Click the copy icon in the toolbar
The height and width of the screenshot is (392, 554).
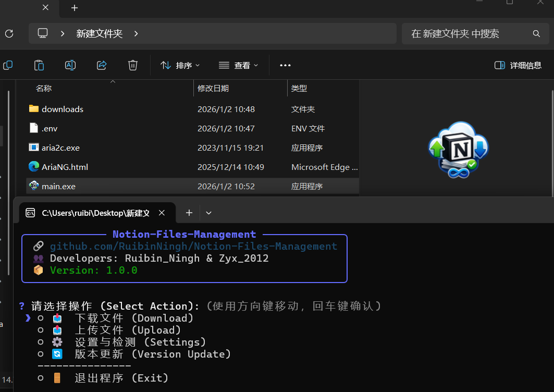tap(8, 65)
